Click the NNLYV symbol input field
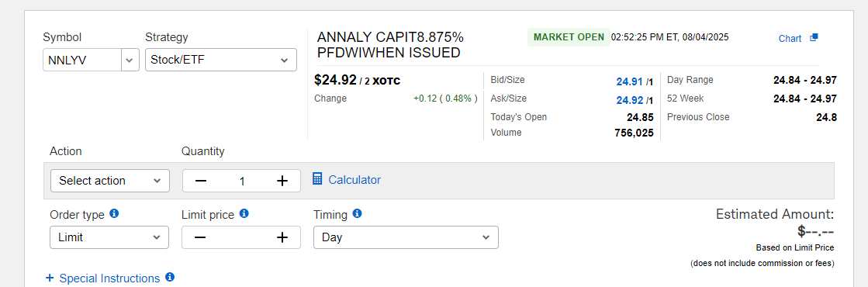 coord(82,60)
